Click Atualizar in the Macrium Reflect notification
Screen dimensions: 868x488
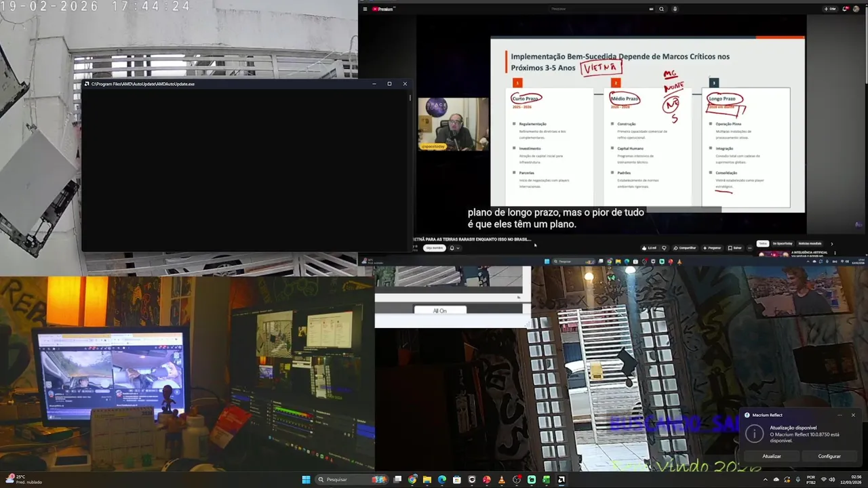[772, 456]
